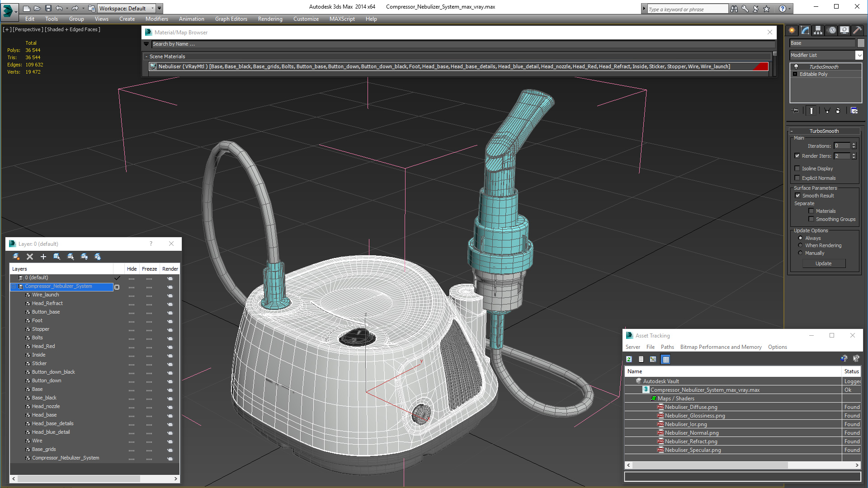The height and width of the screenshot is (488, 868).
Task: Click the Pin Stack icon
Action: coord(796,111)
